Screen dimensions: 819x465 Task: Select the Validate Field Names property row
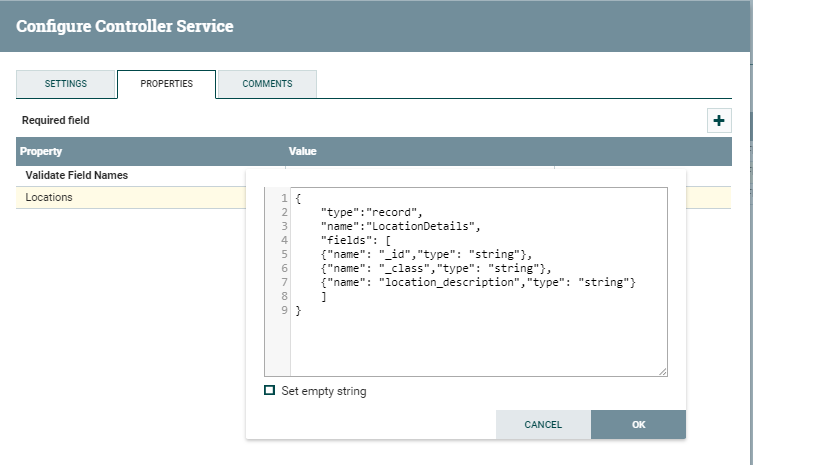click(130, 175)
